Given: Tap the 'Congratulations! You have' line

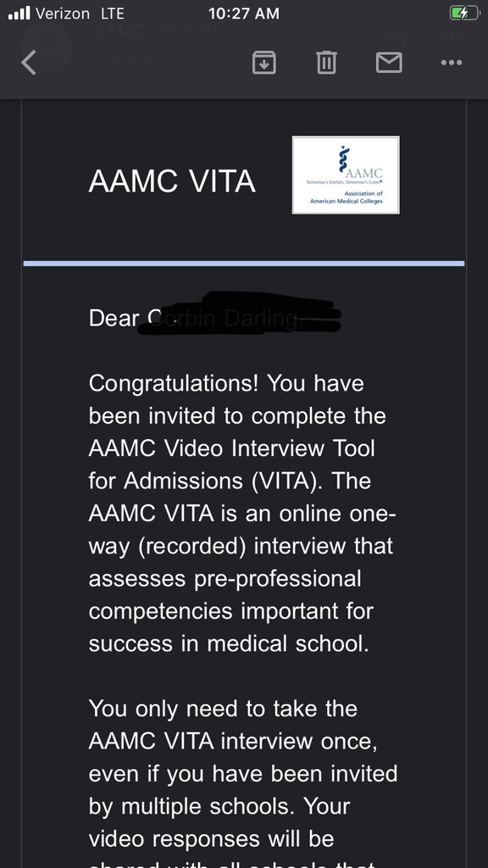Looking at the screenshot, I should 226,384.
